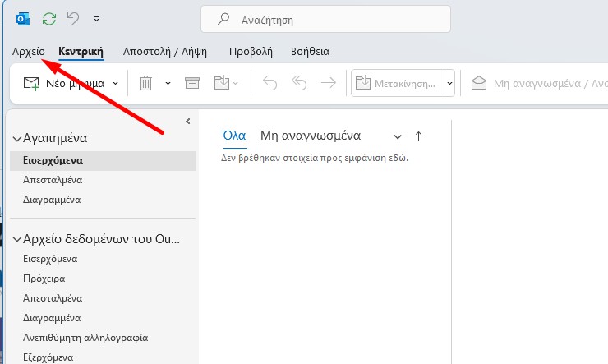Collapse the Αγαπημένα favorites section
The image size is (608, 364).
[x=16, y=139]
